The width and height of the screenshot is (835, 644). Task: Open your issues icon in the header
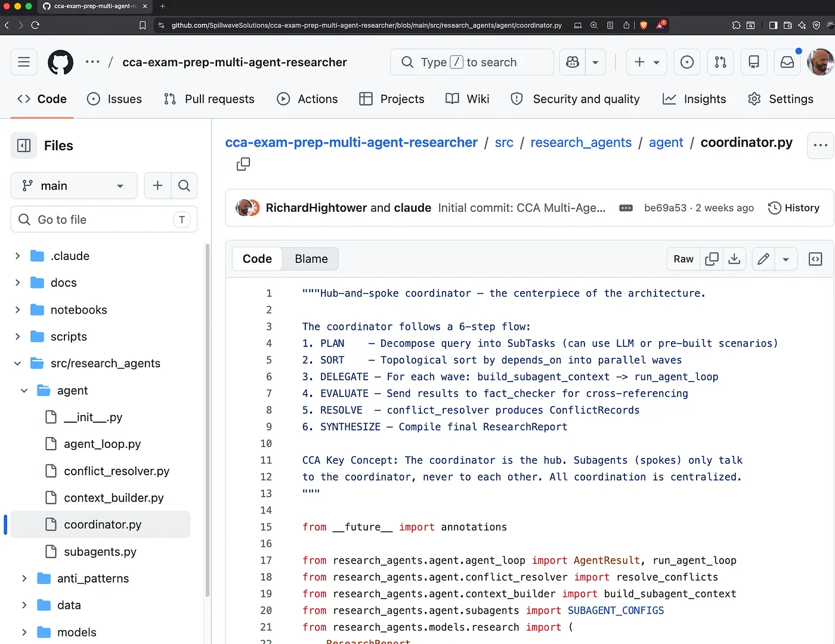click(687, 62)
